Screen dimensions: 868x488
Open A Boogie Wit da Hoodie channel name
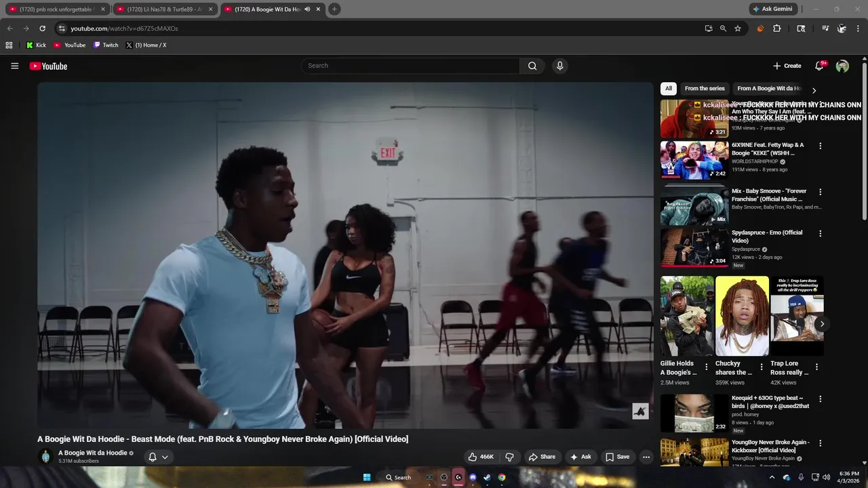click(x=93, y=453)
